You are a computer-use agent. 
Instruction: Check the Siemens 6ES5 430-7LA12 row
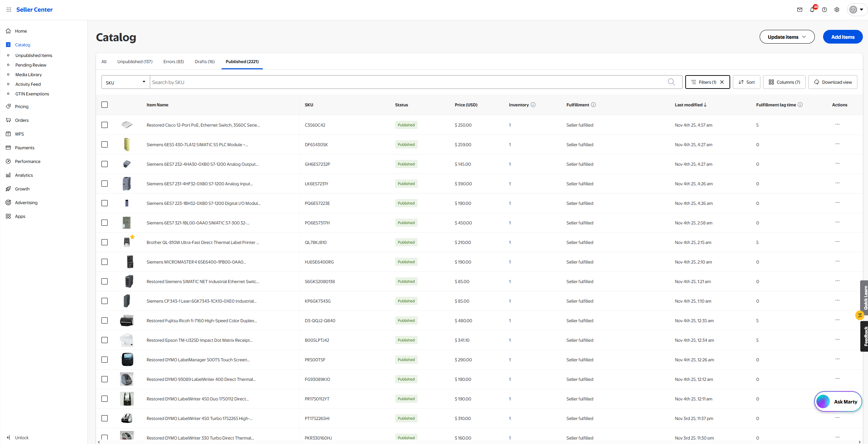[x=105, y=144]
